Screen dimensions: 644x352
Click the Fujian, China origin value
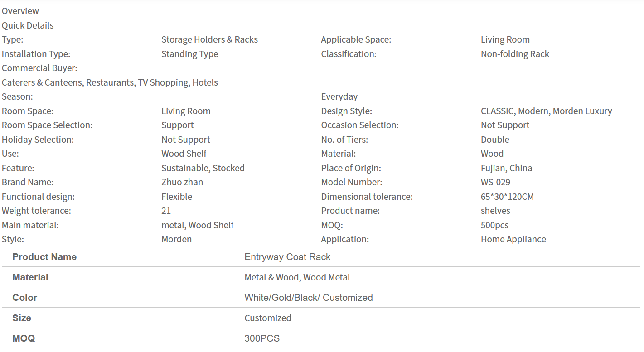506,168
